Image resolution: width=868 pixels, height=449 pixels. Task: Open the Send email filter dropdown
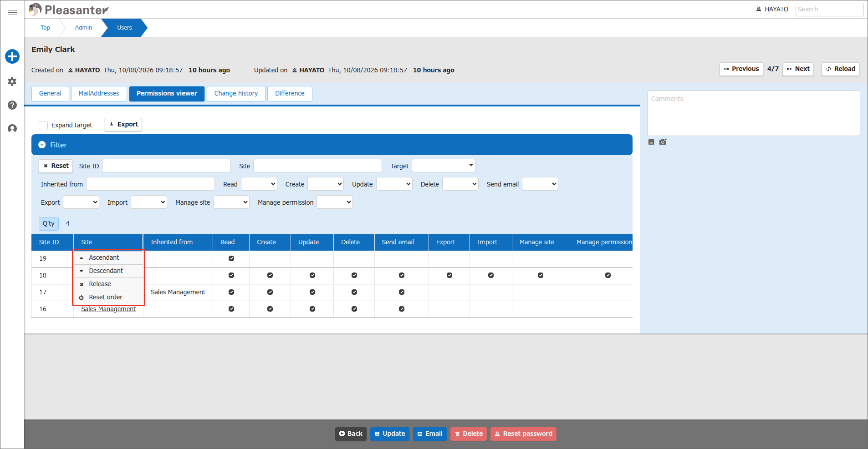point(540,184)
